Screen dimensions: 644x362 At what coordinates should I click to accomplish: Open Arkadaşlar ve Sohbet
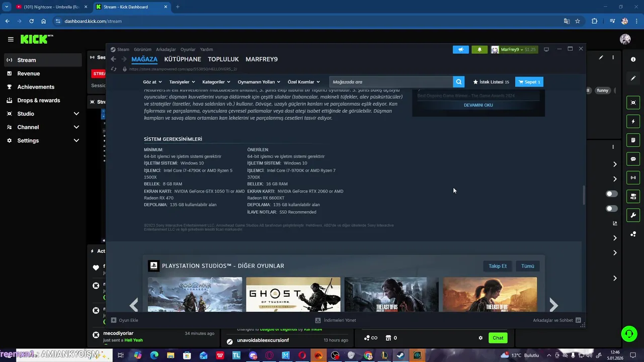coord(557,320)
